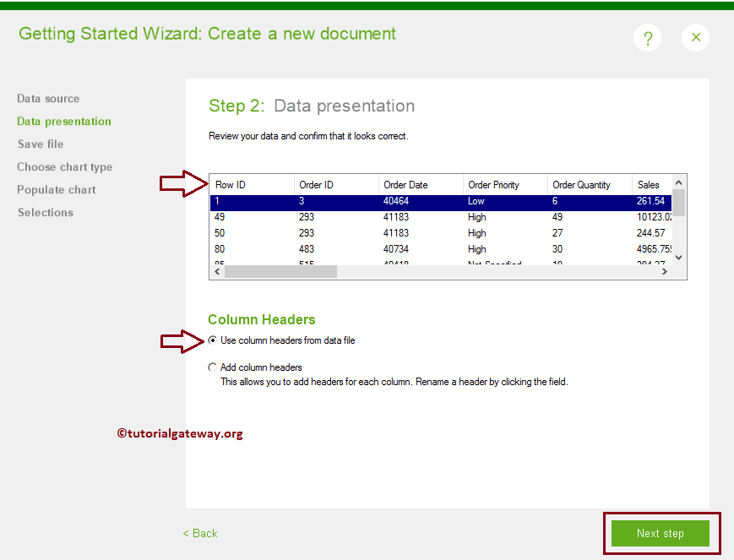
Task: Select "Use column headers from data file"
Action: point(214,341)
